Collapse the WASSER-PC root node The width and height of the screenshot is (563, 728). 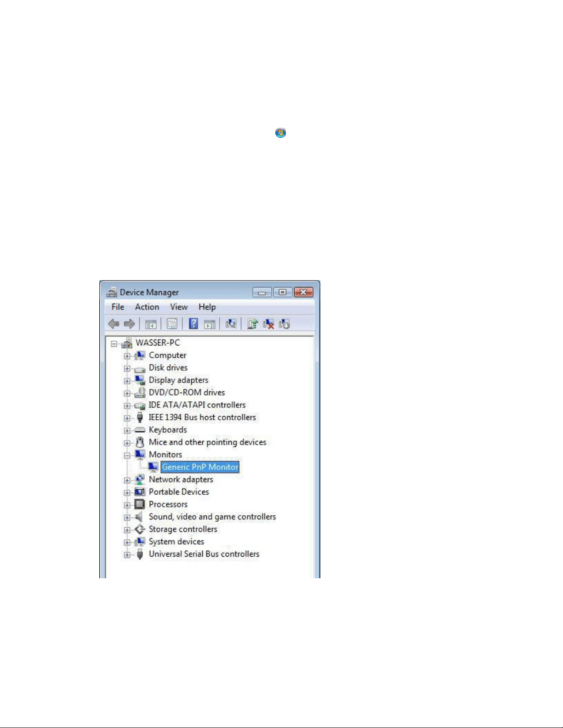click(114, 344)
